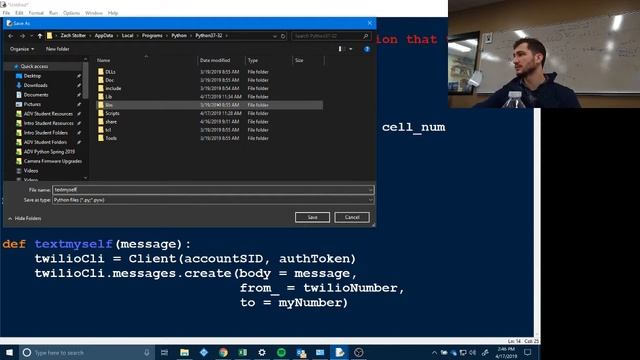The image size is (640, 360).
Task: Open the IDLE File menu
Action: tap(6, 13)
